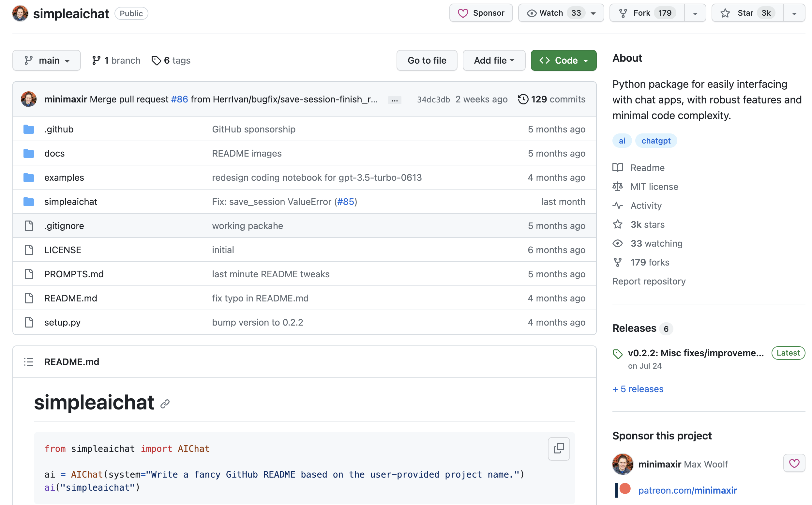Click the file icon for PROMPTS.md
Viewport: 812px width, 505px height.
pos(29,274)
